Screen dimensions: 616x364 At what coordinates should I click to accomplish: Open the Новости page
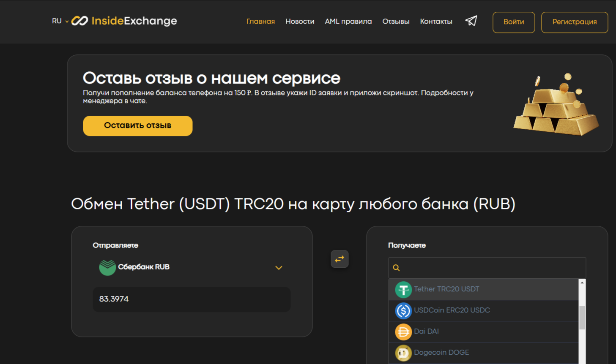tap(300, 21)
